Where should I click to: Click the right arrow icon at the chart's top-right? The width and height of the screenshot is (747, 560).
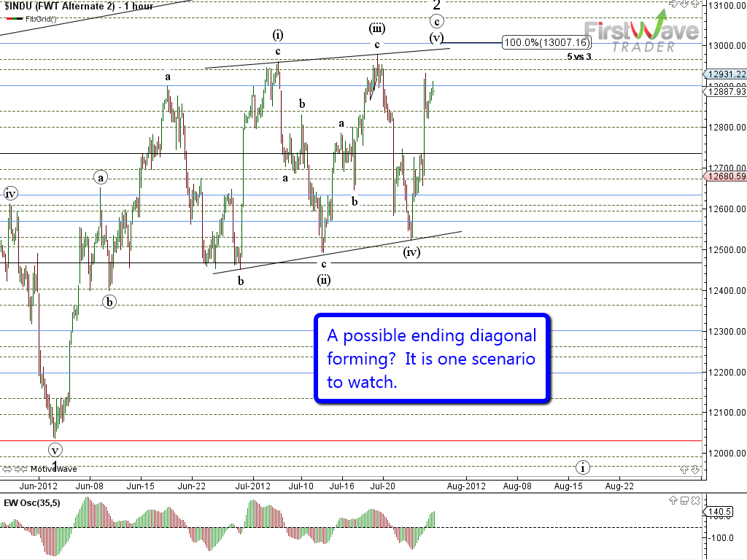click(x=676, y=4)
